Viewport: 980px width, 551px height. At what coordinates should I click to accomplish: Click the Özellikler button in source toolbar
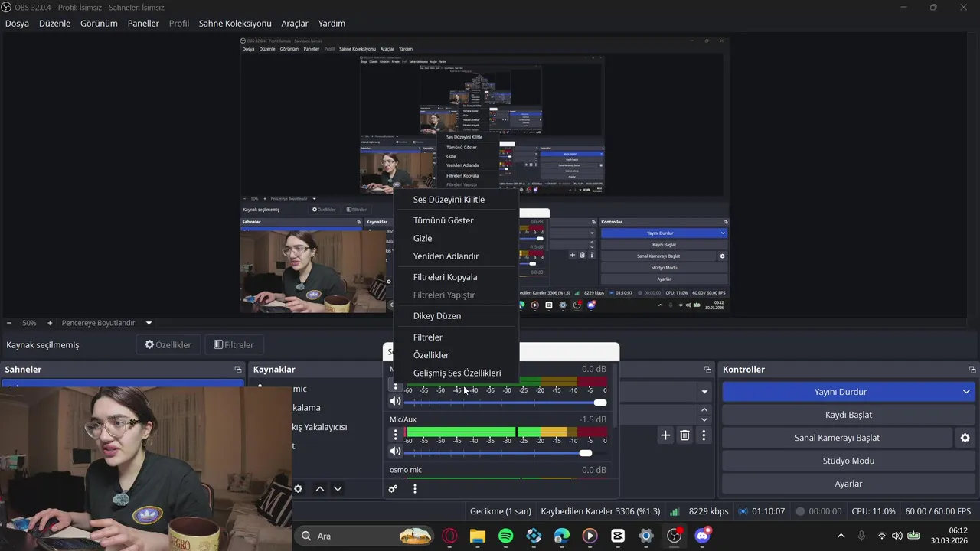(x=168, y=345)
